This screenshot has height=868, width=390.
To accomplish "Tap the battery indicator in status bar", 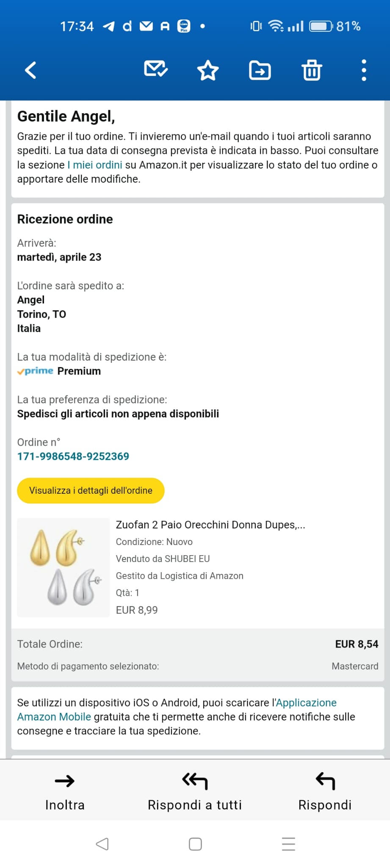I will 321,26.
